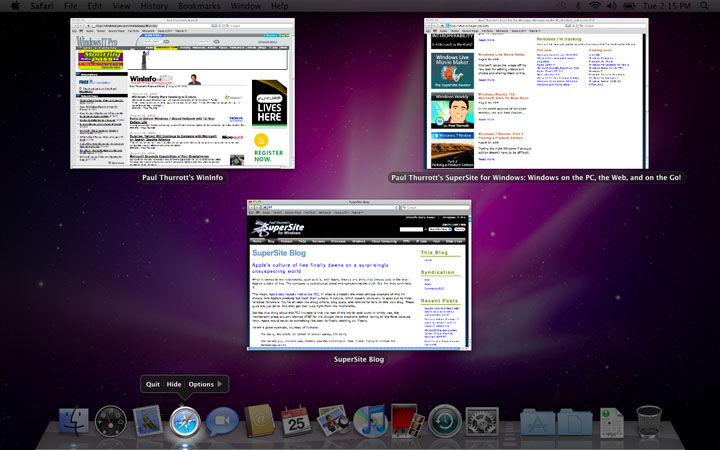Open iCal from the Dock
Image resolution: width=720 pixels, height=450 pixels.
296,420
